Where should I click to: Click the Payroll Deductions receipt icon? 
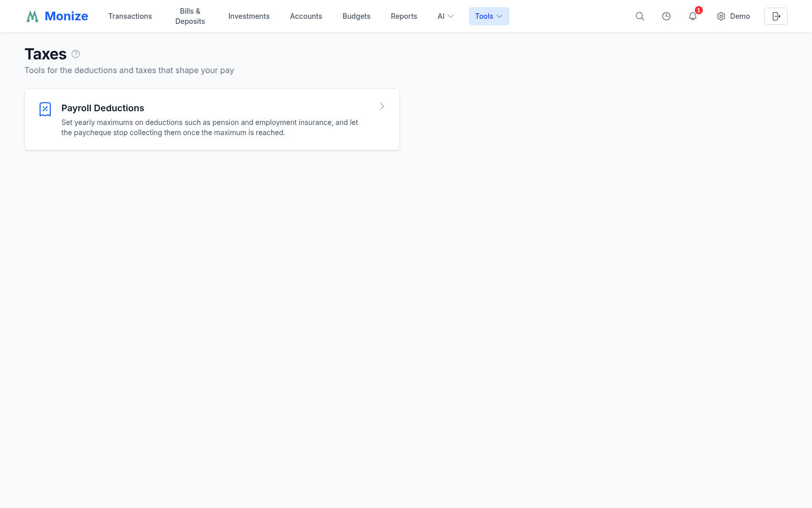click(45, 109)
